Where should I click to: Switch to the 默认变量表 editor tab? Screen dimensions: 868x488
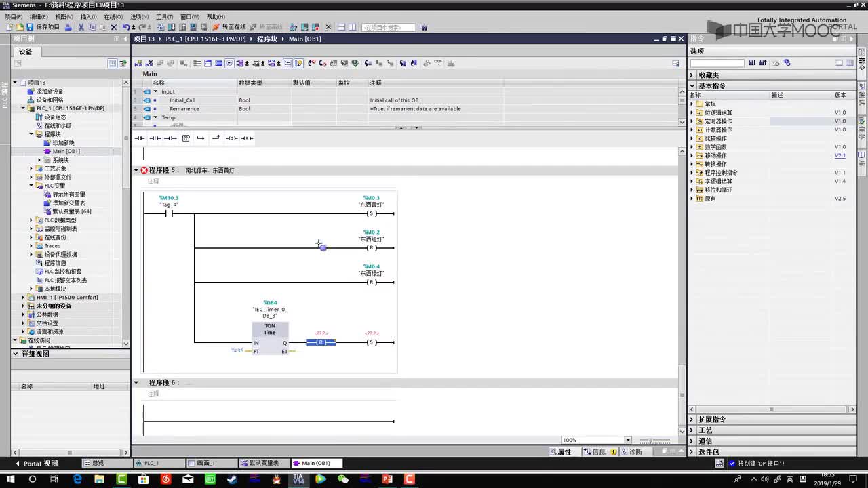[x=264, y=464]
